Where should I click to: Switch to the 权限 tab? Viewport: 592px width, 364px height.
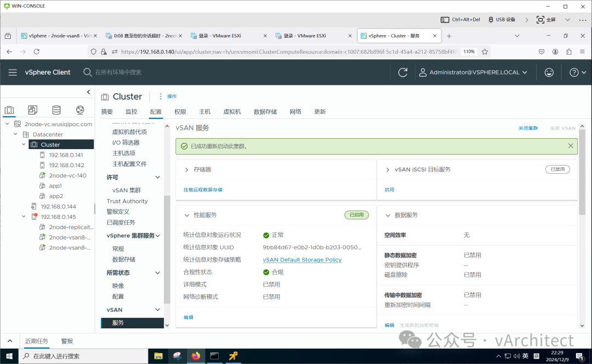coord(180,111)
